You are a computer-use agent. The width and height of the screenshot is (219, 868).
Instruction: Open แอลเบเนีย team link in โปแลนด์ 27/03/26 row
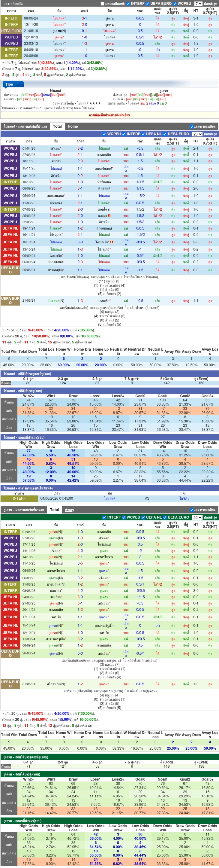104,155
